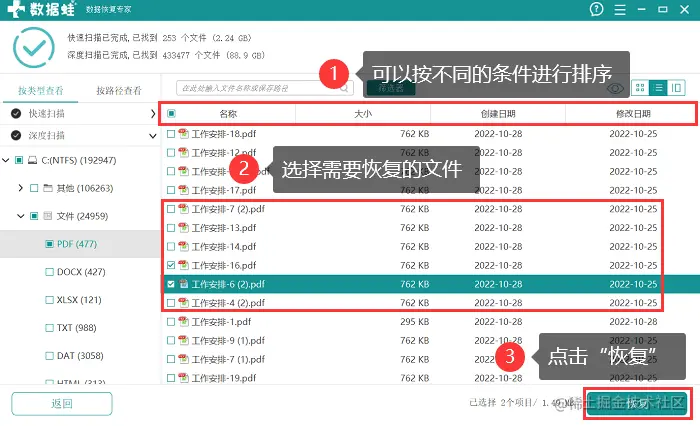
Task: Check the DAT (3058) type checkbox
Action: tap(49, 356)
